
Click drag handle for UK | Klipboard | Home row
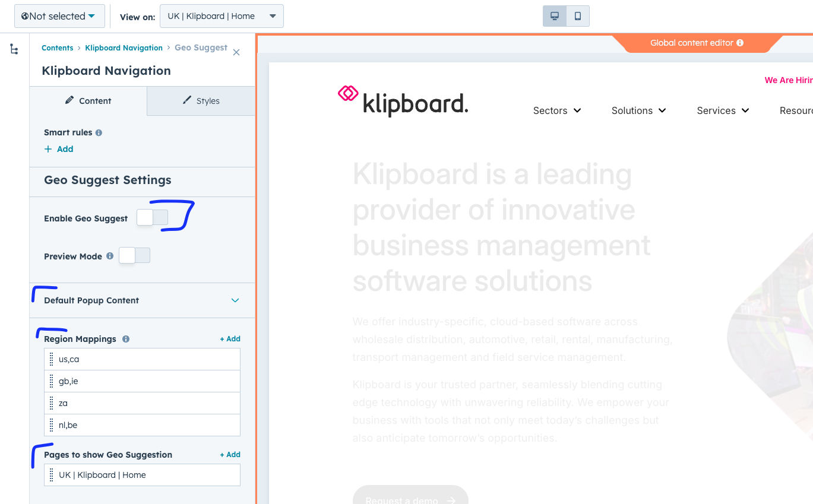point(52,475)
